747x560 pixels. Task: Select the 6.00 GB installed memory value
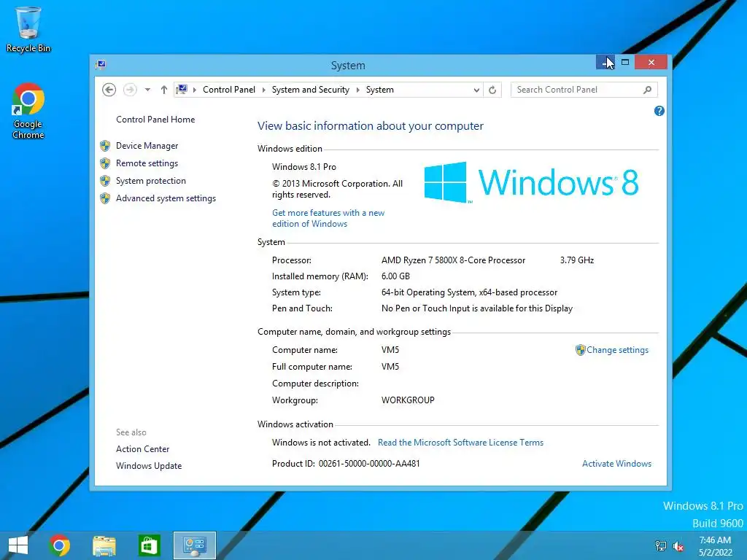point(395,276)
